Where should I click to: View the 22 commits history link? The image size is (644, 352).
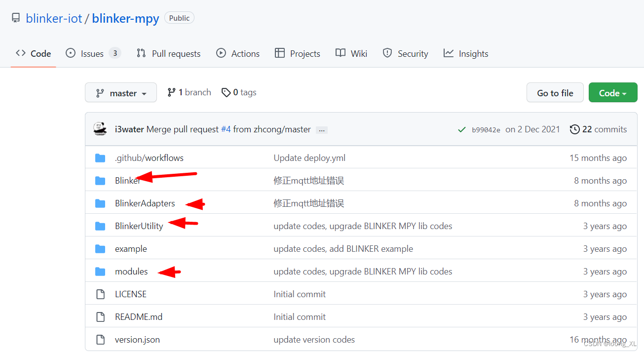point(598,129)
